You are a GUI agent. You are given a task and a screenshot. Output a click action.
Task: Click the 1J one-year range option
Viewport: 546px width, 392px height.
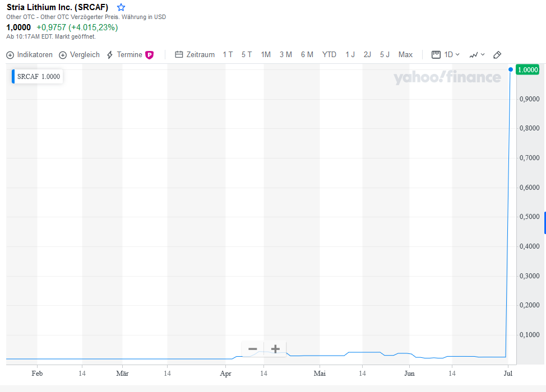350,54
